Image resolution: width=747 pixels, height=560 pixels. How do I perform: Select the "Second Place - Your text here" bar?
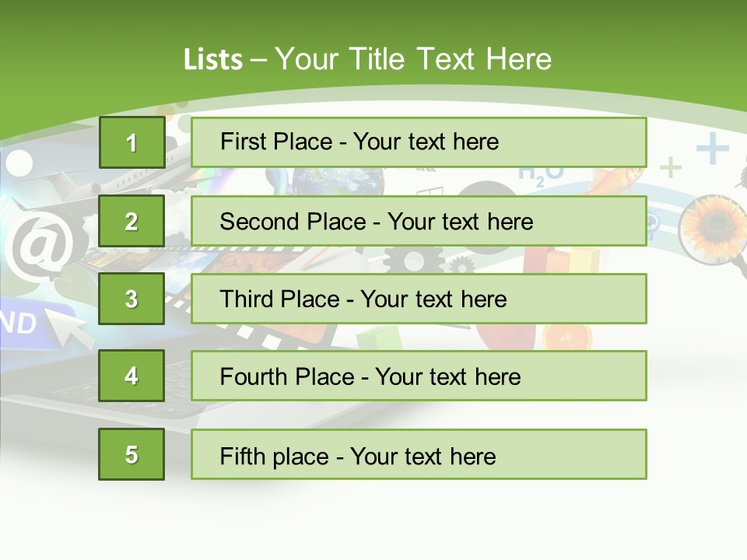[419, 221]
